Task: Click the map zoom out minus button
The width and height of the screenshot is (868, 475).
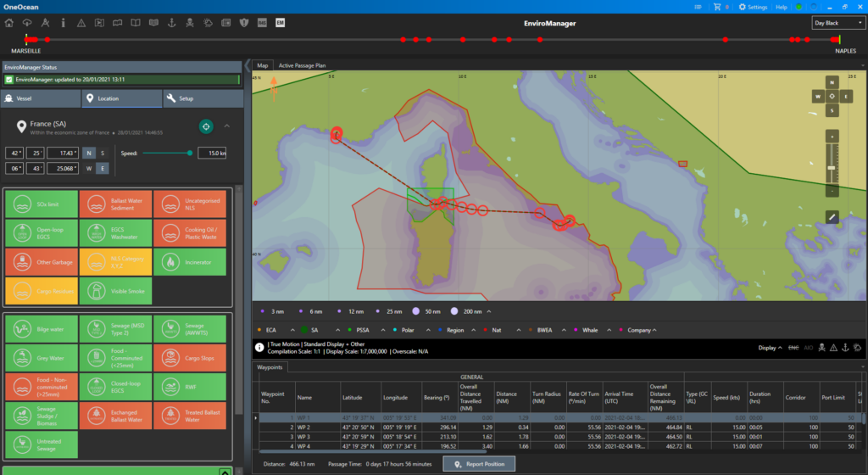Action: (x=832, y=191)
